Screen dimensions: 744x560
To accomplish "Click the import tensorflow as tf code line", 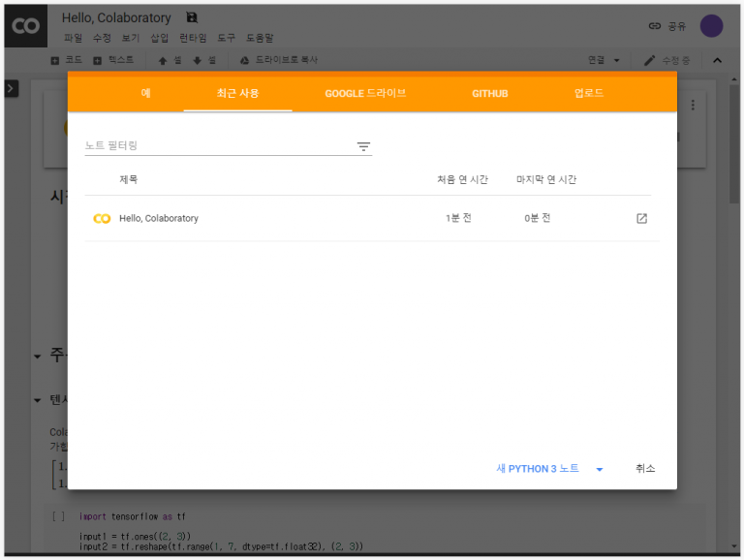I will pos(133,516).
